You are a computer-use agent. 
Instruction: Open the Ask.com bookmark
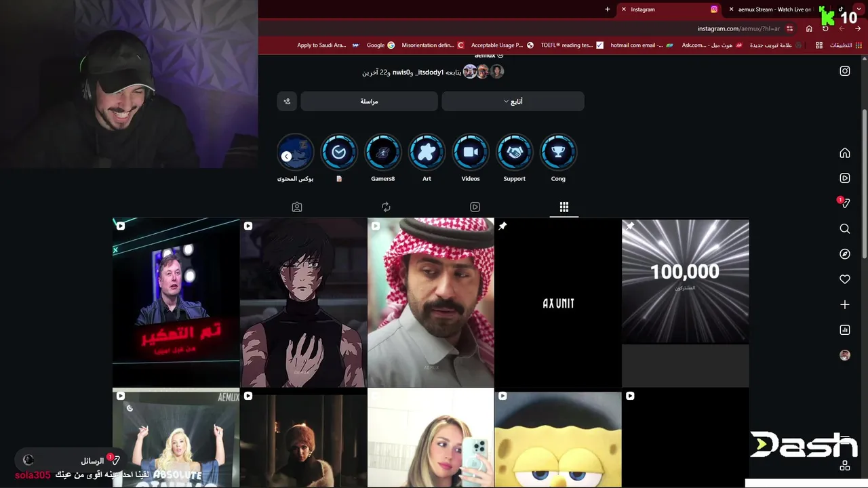[x=712, y=45]
